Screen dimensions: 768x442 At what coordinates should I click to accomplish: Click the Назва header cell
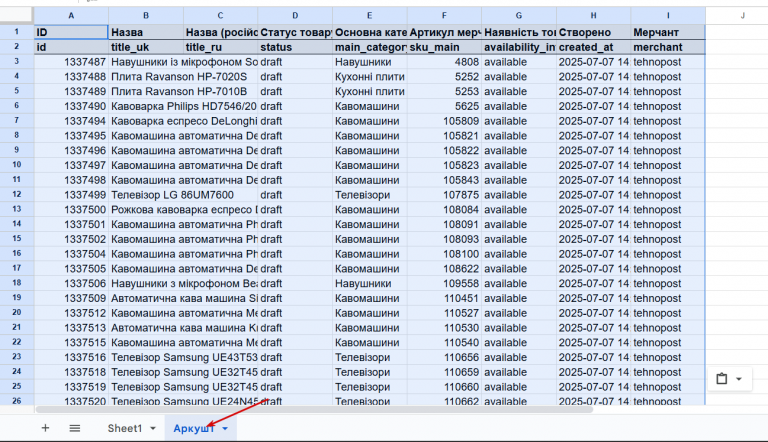click(x=146, y=32)
